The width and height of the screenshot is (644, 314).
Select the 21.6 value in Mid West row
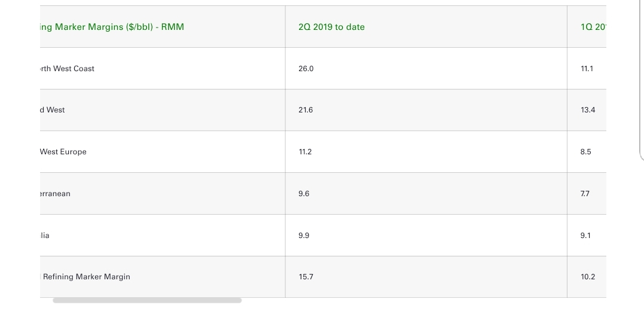(x=306, y=110)
